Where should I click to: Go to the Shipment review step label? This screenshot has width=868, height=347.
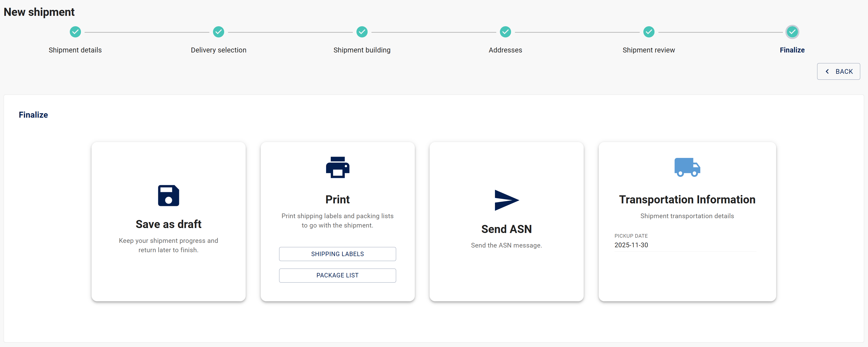coord(649,50)
